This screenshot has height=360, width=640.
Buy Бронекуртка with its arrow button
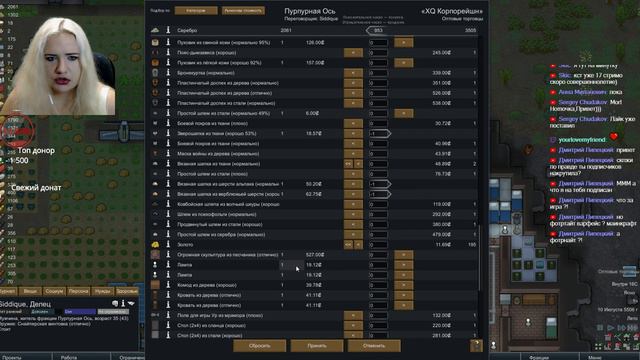(x=353, y=73)
